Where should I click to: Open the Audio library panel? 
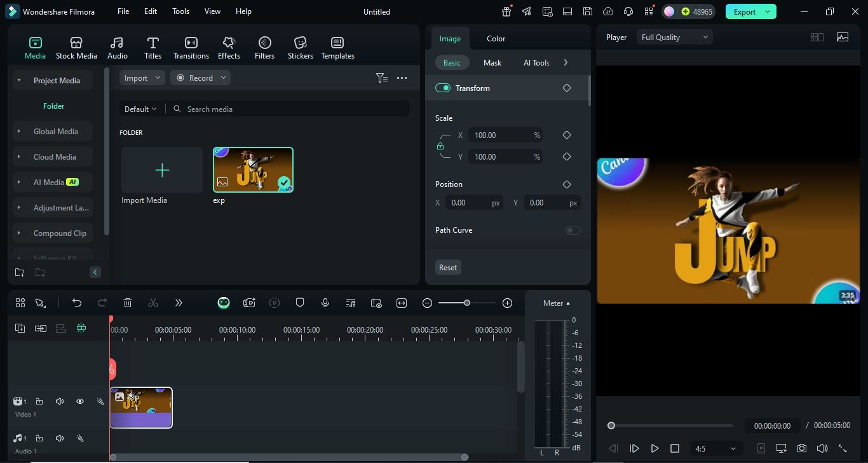(x=117, y=48)
